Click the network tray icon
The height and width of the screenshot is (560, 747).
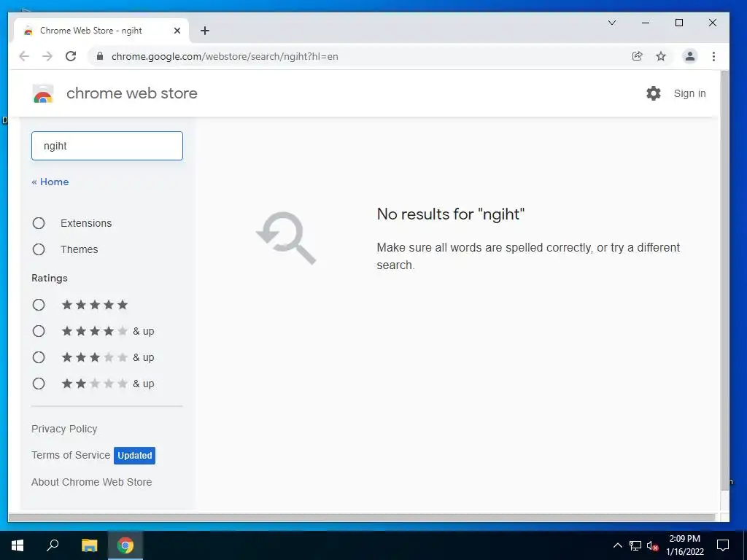tap(635, 545)
